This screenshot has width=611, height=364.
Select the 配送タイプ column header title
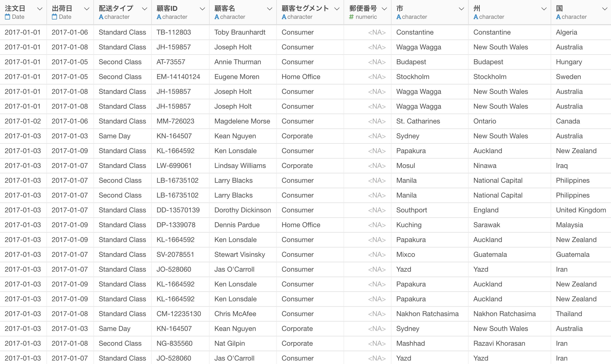116,8
